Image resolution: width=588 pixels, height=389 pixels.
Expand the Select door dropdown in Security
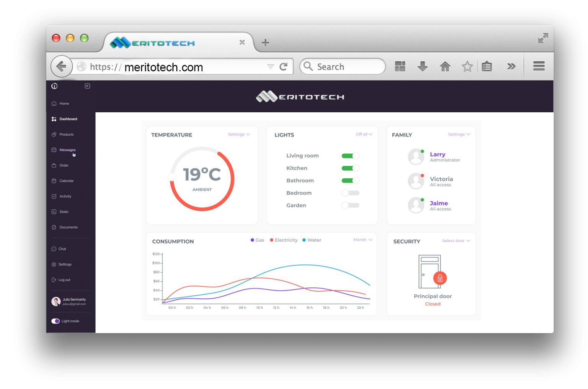point(455,241)
